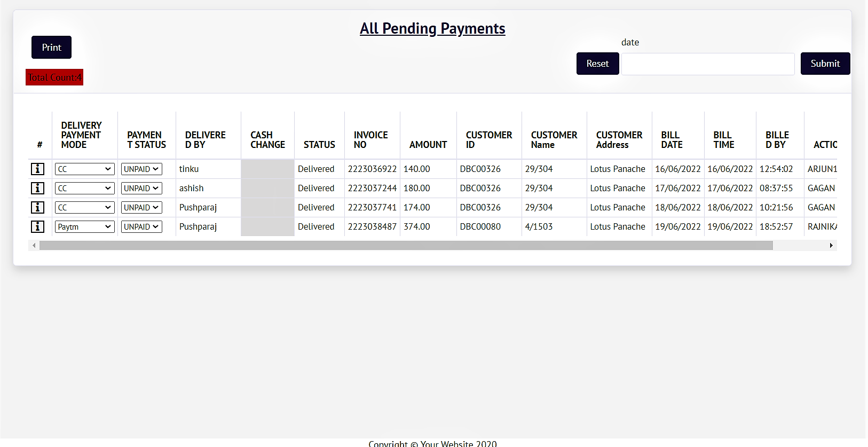Screen dimensions: 868x447
Task: Open UNPAID status dropdown for ashish row
Action: click(x=141, y=189)
